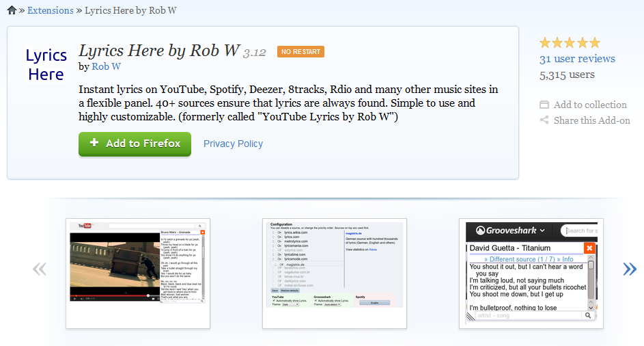Click the Lyrics Here add-on logo

coord(46,64)
